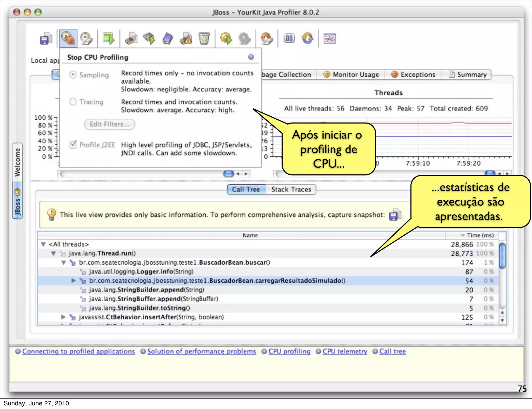
Task: Select the Tracing radio button
Action: [73, 101]
